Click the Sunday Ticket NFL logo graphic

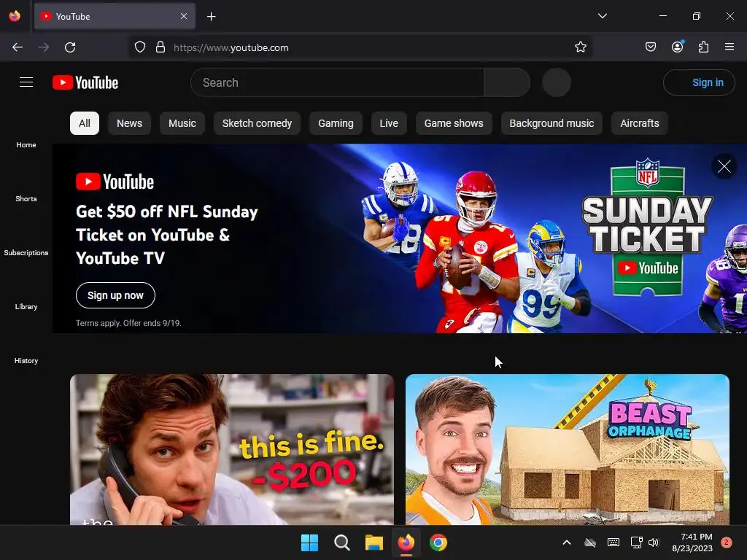[648, 227]
